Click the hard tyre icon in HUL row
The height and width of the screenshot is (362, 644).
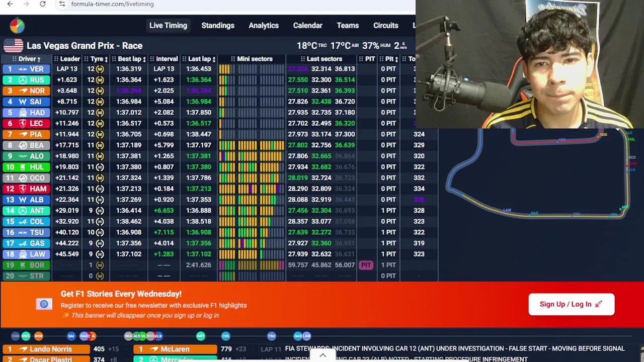(100, 167)
